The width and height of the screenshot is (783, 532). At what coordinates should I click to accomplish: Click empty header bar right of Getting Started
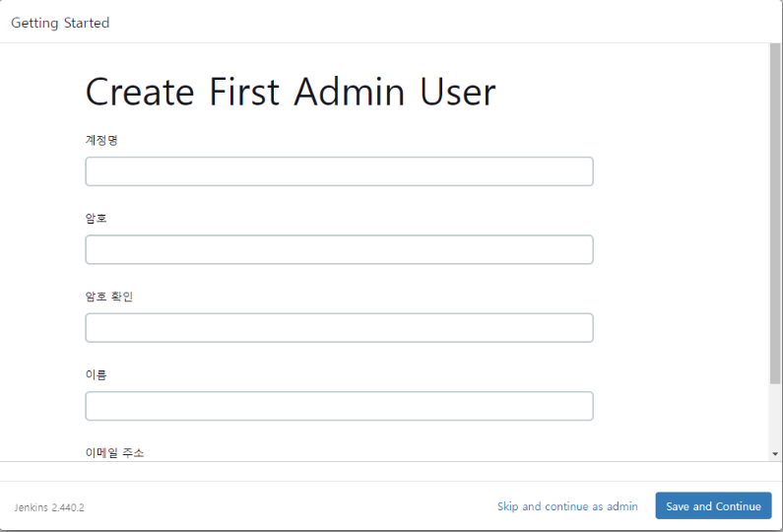tap(443, 23)
